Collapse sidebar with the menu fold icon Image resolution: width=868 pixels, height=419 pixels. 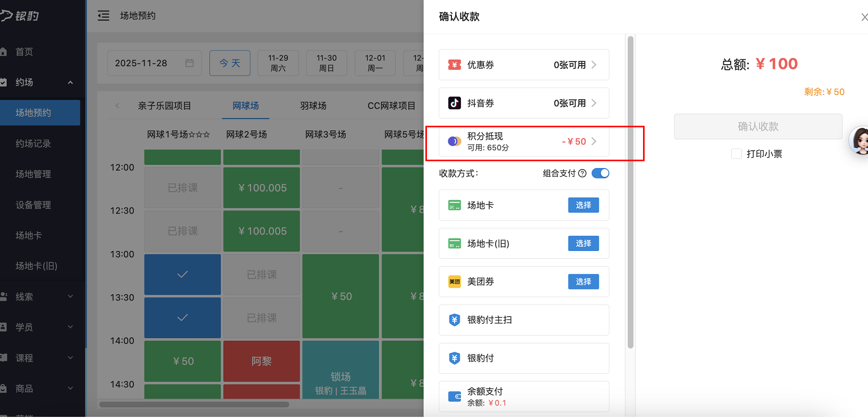pyautogui.click(x=103, y=16)
